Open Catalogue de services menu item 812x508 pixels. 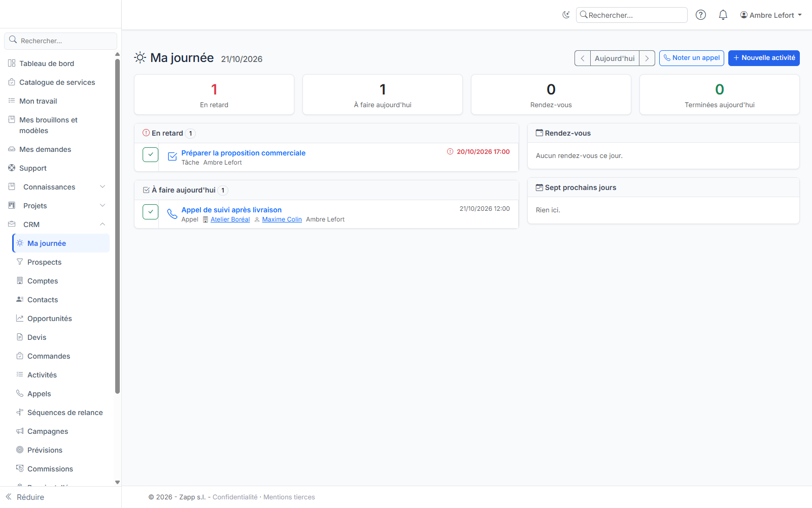pos(58,82)
